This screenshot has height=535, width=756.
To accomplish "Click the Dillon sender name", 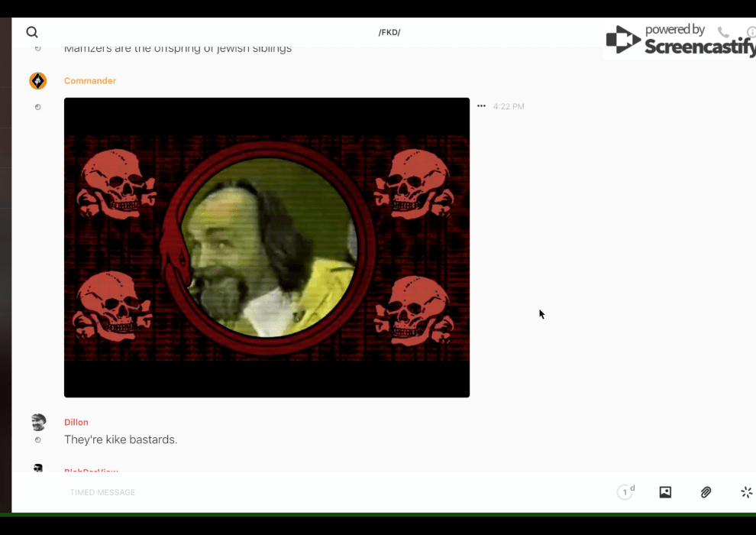I will (x=76, y=422).
